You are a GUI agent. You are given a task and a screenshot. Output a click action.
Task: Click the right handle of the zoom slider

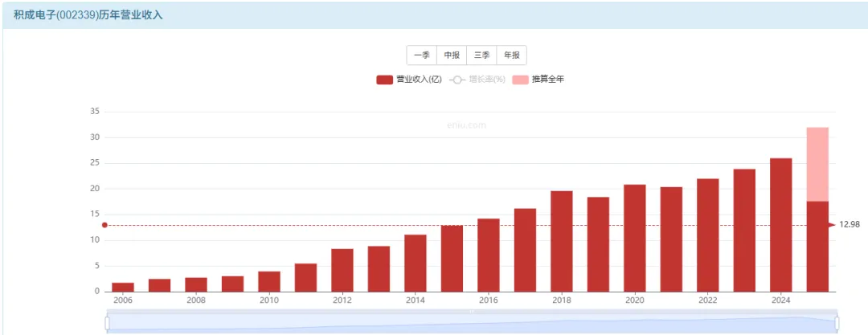point(837,323)
